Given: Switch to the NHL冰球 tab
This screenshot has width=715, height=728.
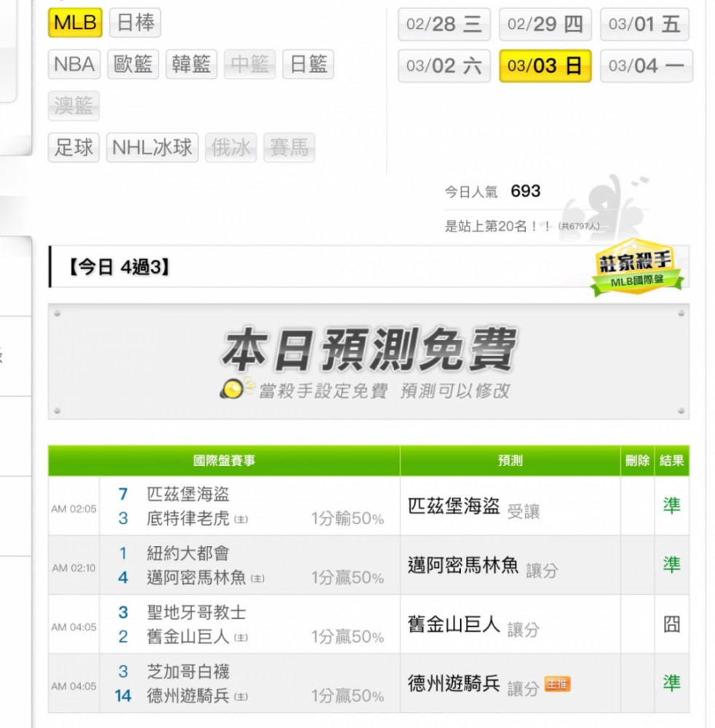Looking at the screenshot, I should point(152,148).
